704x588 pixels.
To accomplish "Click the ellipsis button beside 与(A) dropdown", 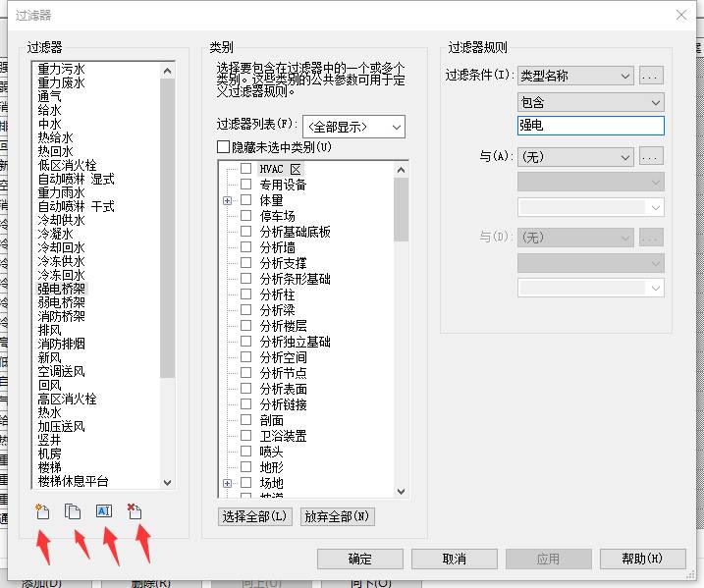I will pyautogui.click(x=651, y=156).
